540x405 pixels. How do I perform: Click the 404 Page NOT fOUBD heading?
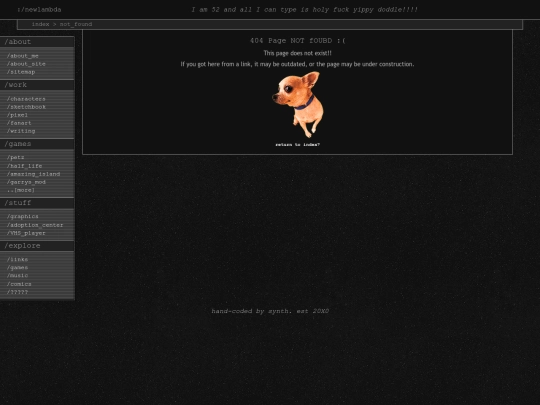point(298,41)
